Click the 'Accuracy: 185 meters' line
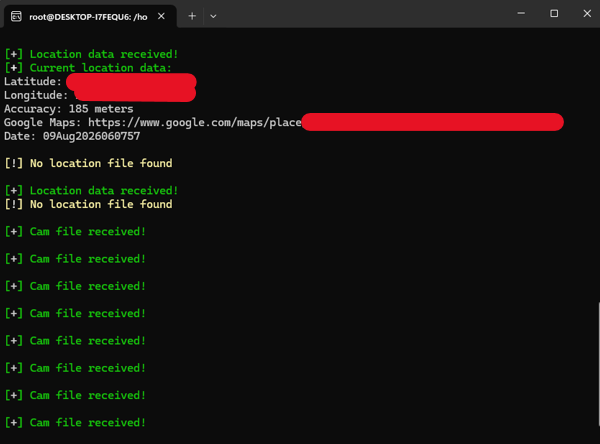This screenshot has width=600, height=444. click(68, 109)
